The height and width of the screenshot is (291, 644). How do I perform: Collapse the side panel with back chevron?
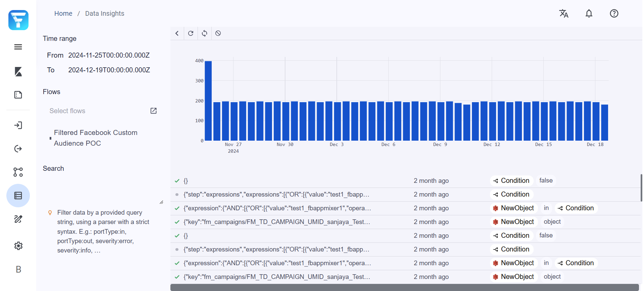[x=177, y=33]
